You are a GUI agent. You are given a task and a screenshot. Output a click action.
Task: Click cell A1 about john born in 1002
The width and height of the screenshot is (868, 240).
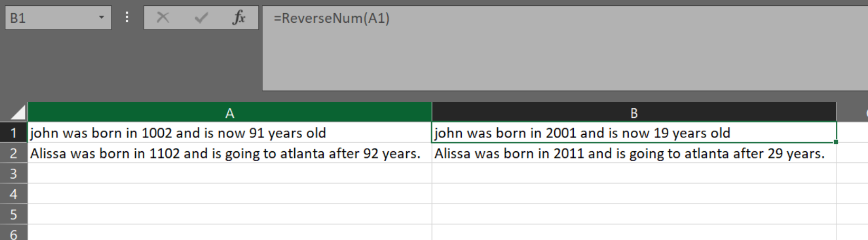click(x=229, y=133)
